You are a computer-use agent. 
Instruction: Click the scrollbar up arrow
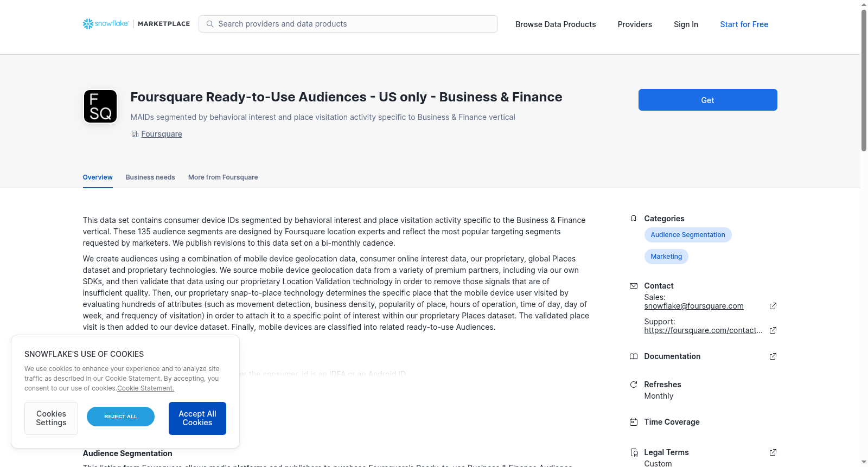(x=864, y=4)
